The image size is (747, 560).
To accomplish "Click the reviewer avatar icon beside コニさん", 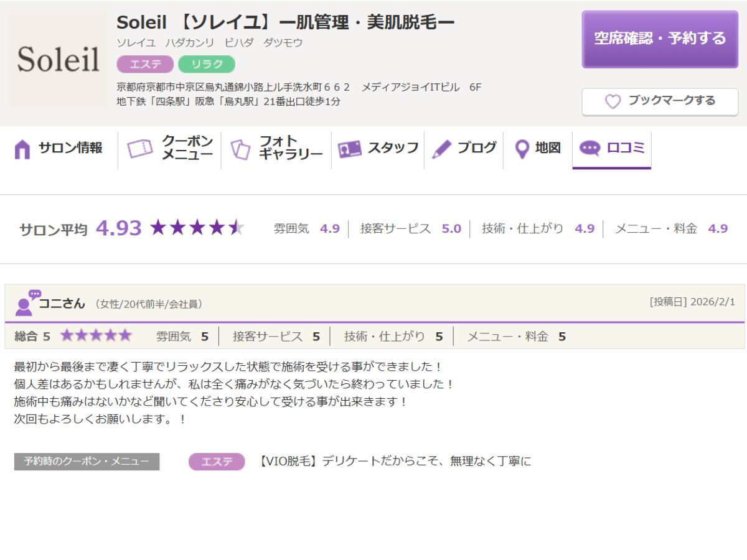I will click(28, 302).
